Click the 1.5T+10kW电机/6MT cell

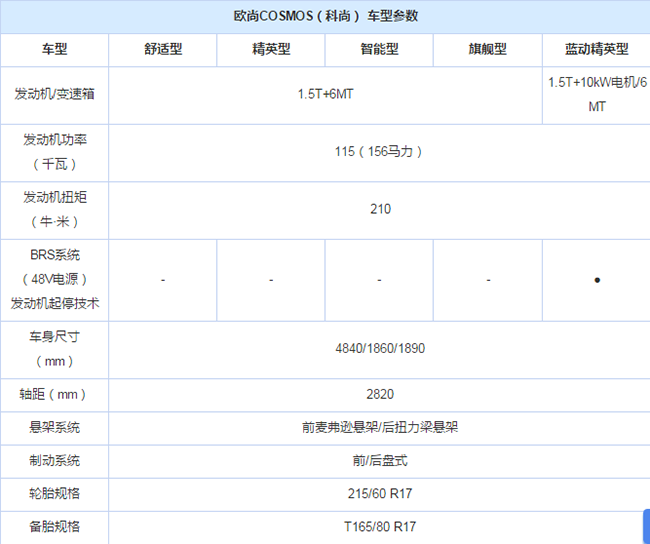tap(597, 95)
